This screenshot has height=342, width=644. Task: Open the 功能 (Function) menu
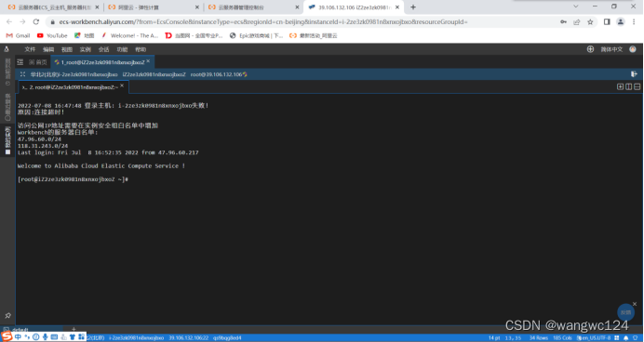coord(122,49)
